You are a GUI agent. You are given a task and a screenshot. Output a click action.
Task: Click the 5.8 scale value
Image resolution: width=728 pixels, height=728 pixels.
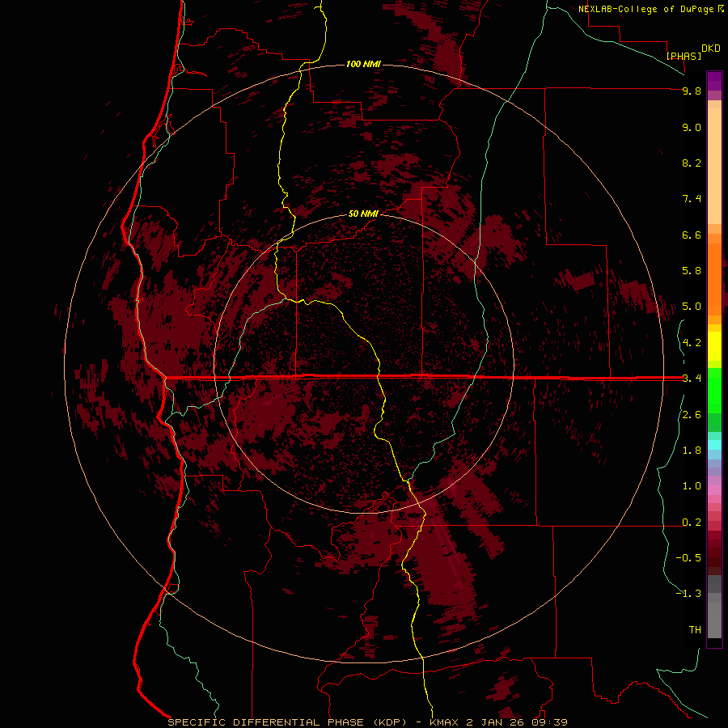692,271
